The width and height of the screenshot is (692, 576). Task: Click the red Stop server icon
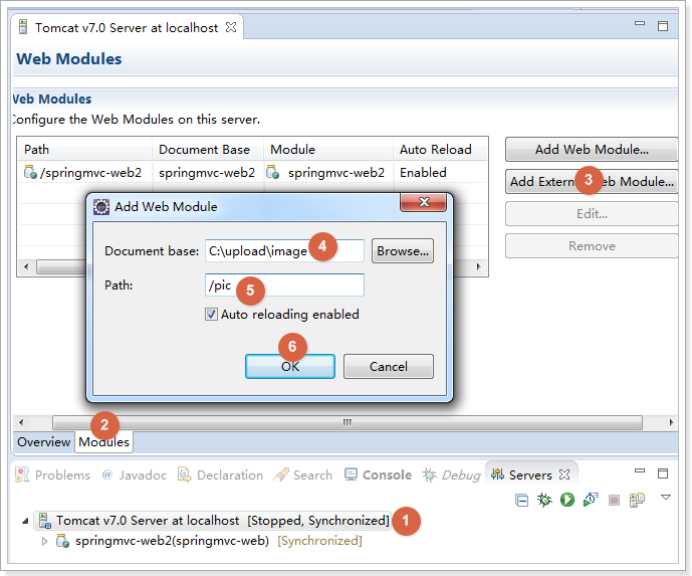(x=613, y=500)
